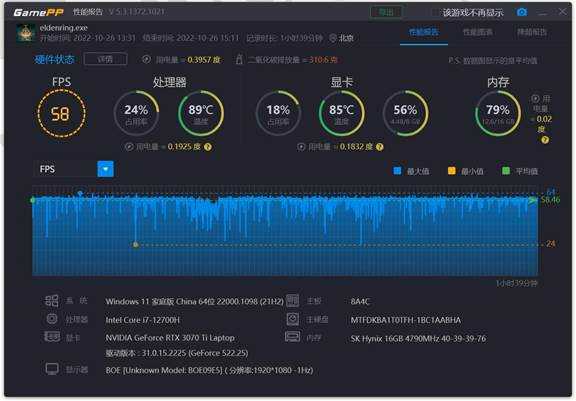Viewport: 576px width, 401px height.
Task: Click the eldenring.exe process name
Action: 64,28
